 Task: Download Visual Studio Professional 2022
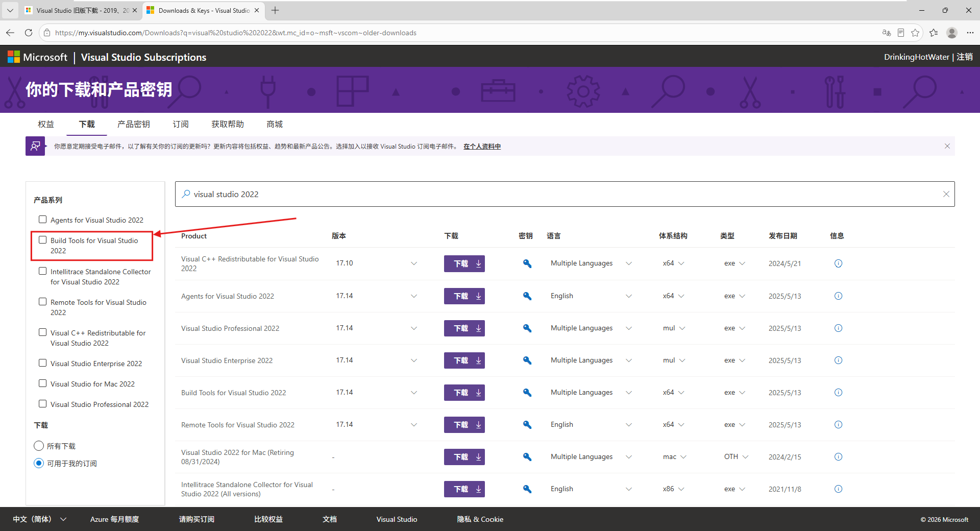click(x=464, y=328)
